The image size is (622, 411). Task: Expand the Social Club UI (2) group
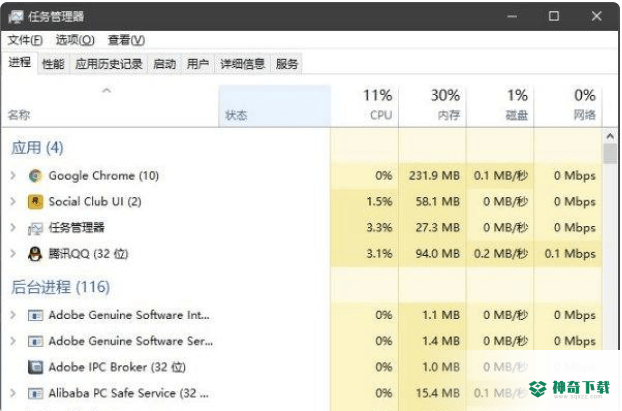pos(13,202)
